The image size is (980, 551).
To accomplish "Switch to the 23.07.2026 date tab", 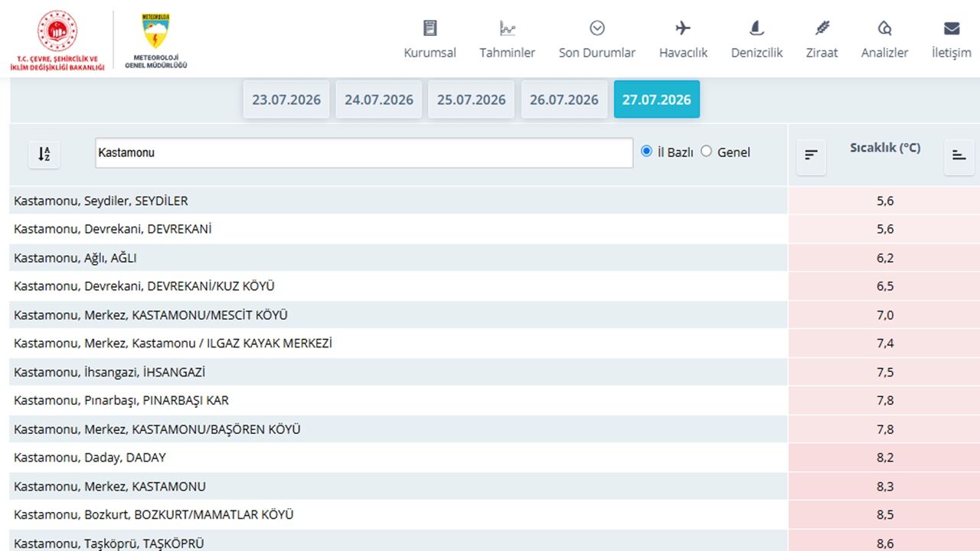I will pyautogui.click(x=286, y=99).
